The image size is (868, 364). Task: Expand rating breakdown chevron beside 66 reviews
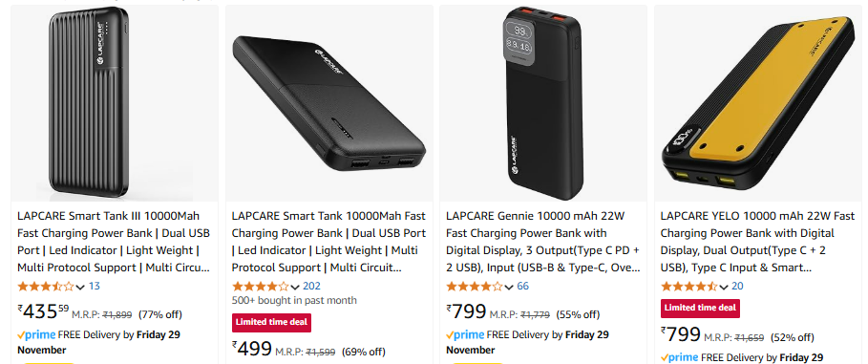coord(509,287)
